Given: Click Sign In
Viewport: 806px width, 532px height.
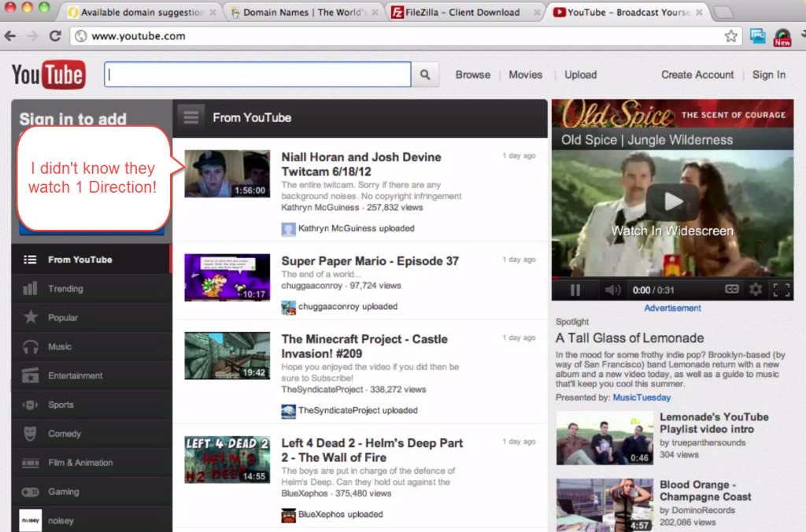Looking at the screenshot, I should tap(768, 75).
